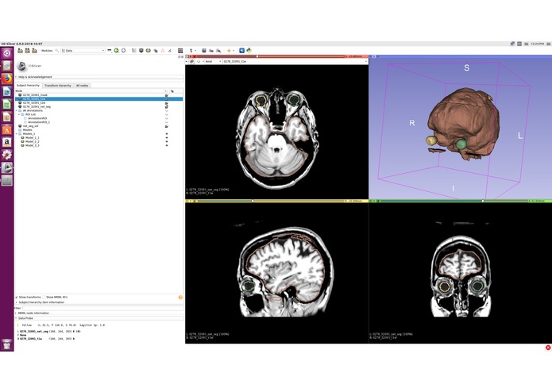Click the screenshot capture toolbar icon
Viewport: 552px width, 392px height.
click(x=204, y=51)
